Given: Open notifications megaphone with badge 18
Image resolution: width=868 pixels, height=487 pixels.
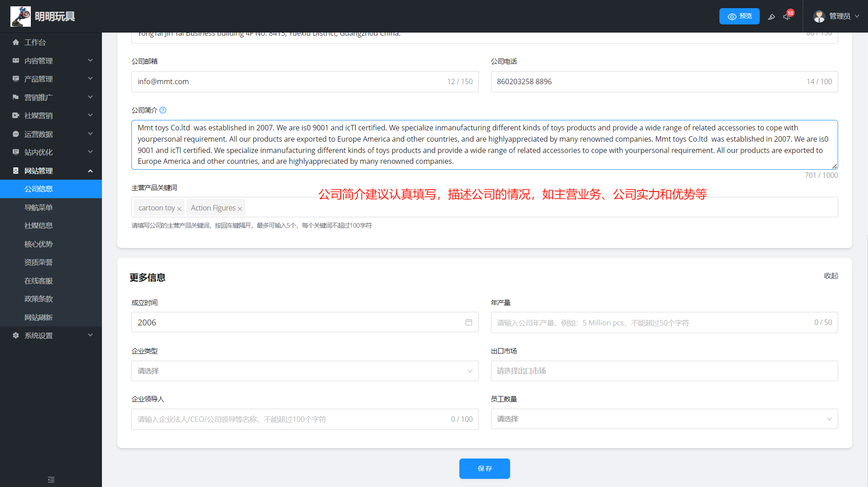Looking at the screenshot, I should (787, 16).
